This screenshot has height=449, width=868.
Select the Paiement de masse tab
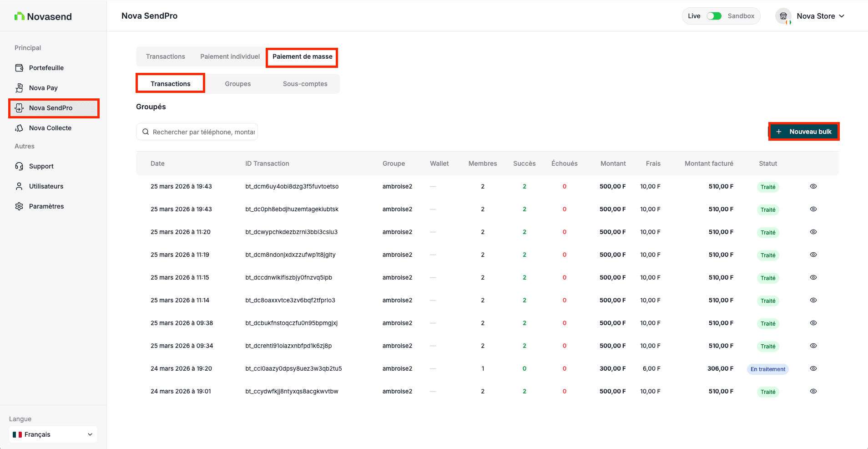pos(303,57)
